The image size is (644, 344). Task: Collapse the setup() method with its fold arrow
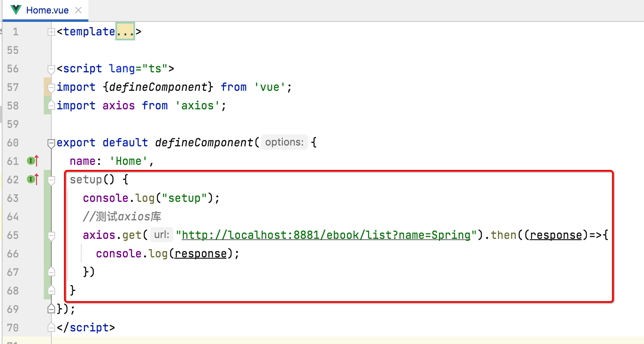tap(51, 180)
